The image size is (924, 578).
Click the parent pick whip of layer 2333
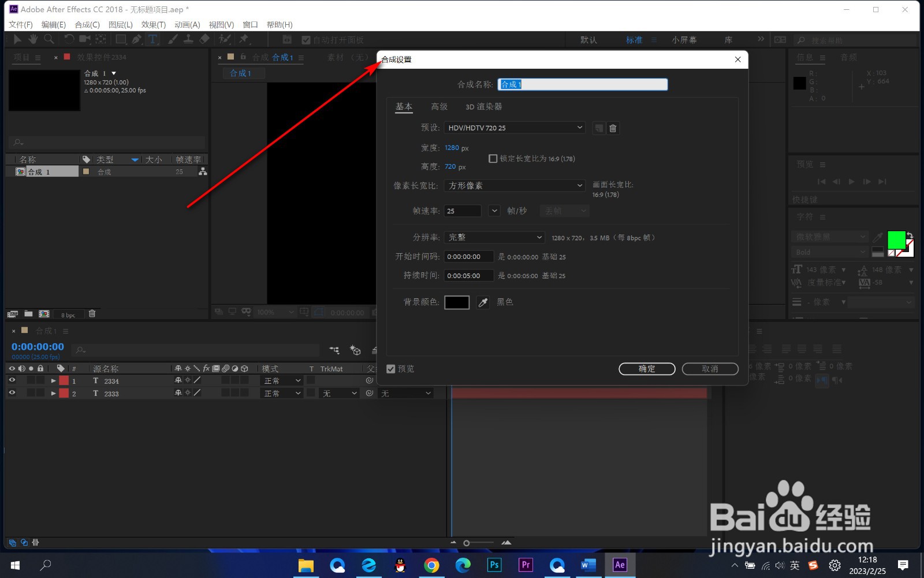click(370, 393)
